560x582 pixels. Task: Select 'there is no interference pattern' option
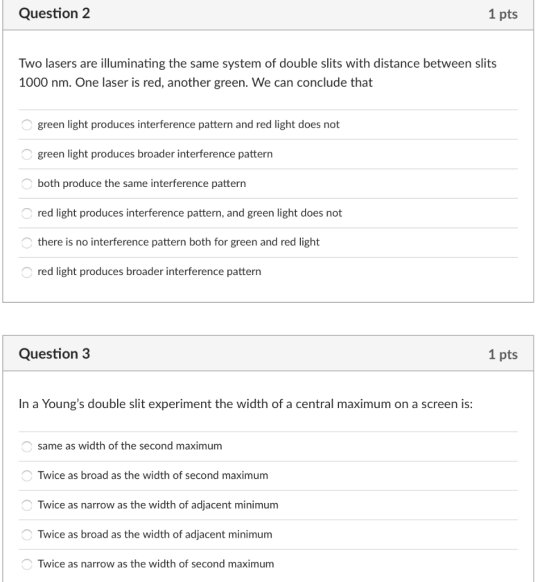pyautogui.click(x=27, y=242)
